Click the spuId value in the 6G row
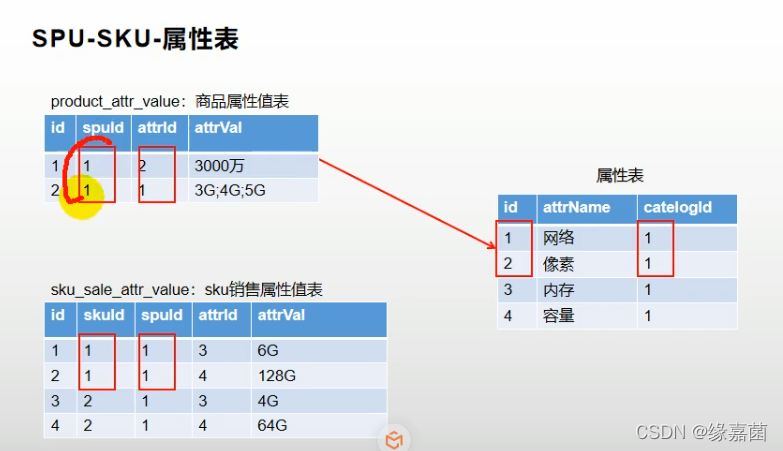This screenshot has width=783, height=451. coord(145,351)
